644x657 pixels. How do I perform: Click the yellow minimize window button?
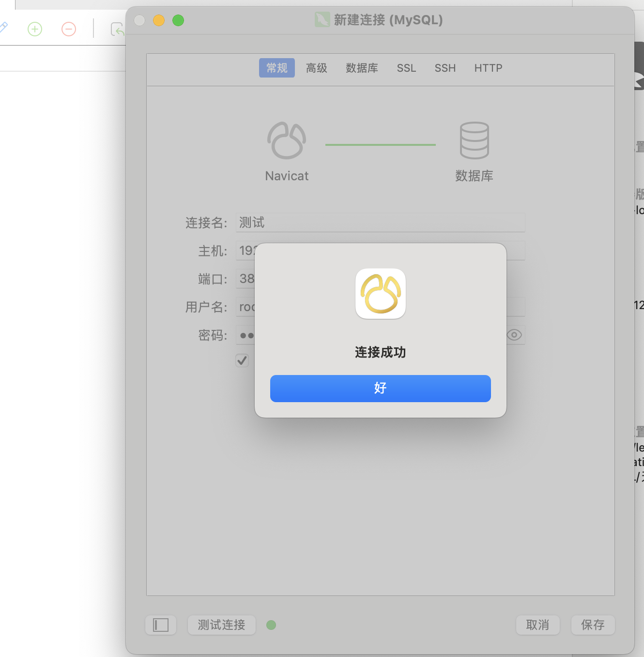click(x=159, y=20)
